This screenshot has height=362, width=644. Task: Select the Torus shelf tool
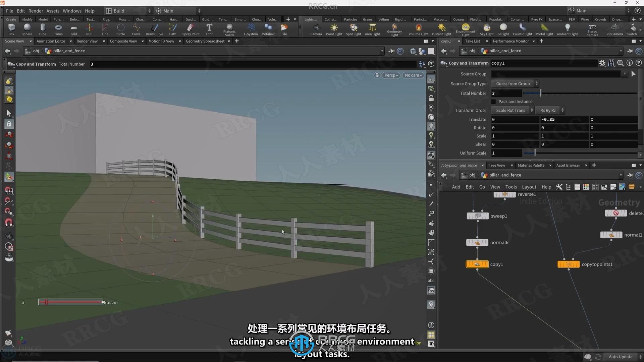tap(58, 29)
